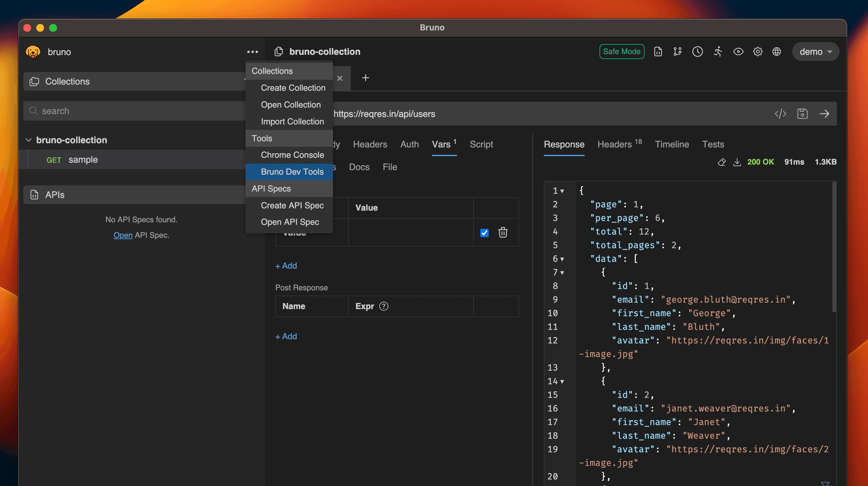Uncheck the variable enabled checkbox
868x486 pixels.
pyautogui.click(x=484, y=233)
